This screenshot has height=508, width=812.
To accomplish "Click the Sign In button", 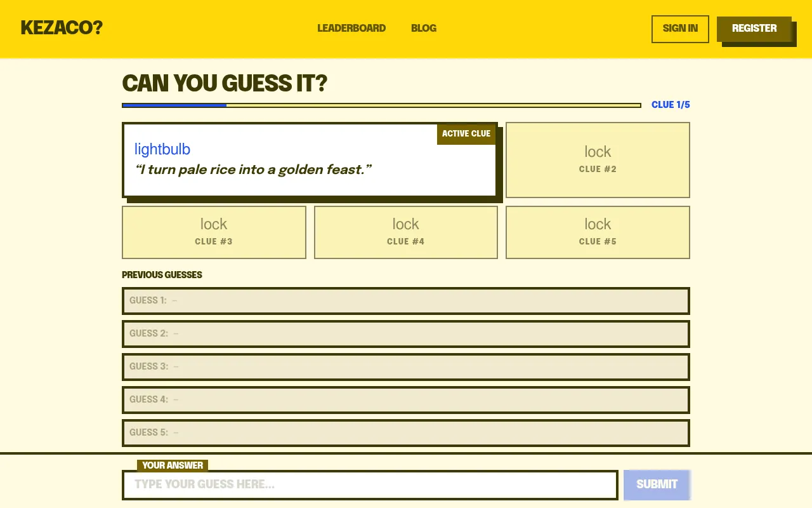I will 680,29.
